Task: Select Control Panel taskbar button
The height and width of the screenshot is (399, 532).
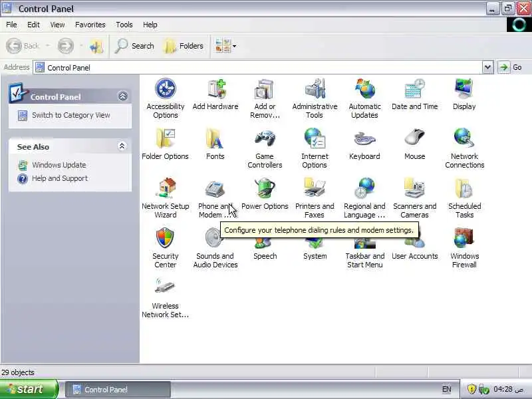Action: point(118,390)
